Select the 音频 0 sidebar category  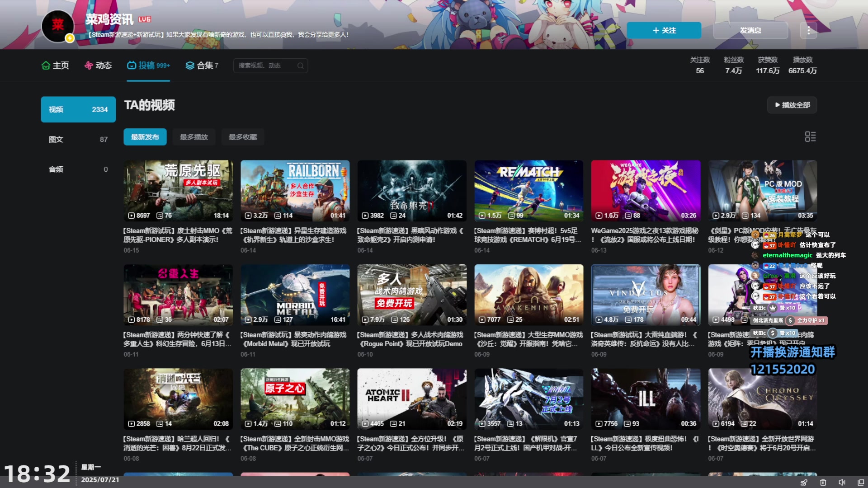tap(78, 169)
